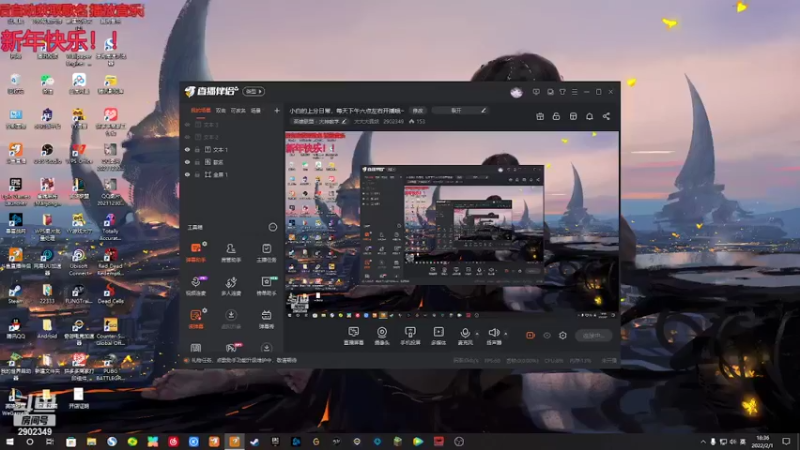Screen dimensions: 800x450
Task: Switch to the first orange scene tab
Action: (201, 110)
